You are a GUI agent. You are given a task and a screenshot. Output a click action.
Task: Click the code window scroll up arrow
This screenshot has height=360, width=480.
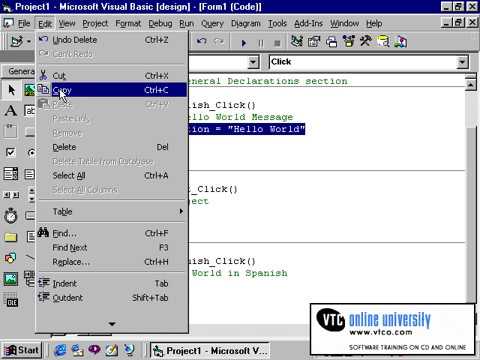click(470, 84)
